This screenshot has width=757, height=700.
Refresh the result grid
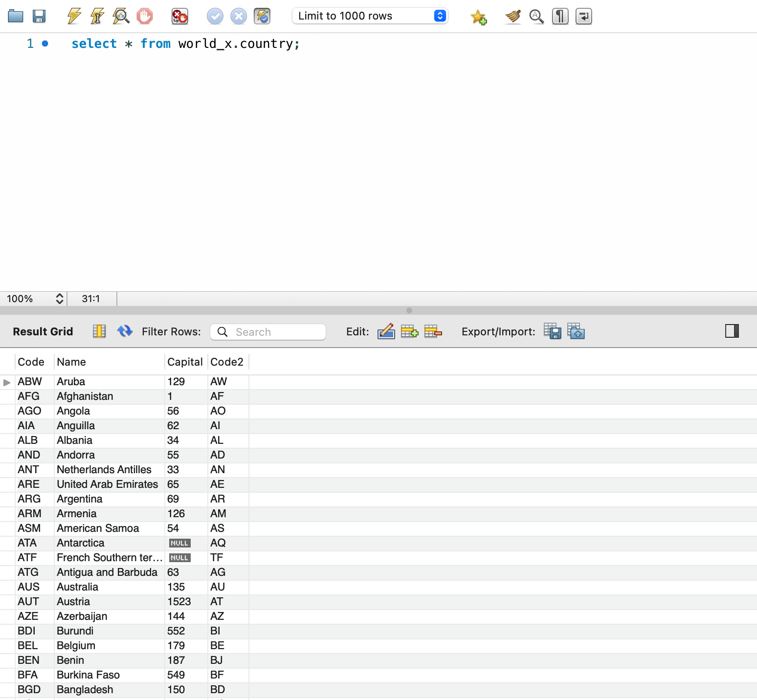click(125, 331)
